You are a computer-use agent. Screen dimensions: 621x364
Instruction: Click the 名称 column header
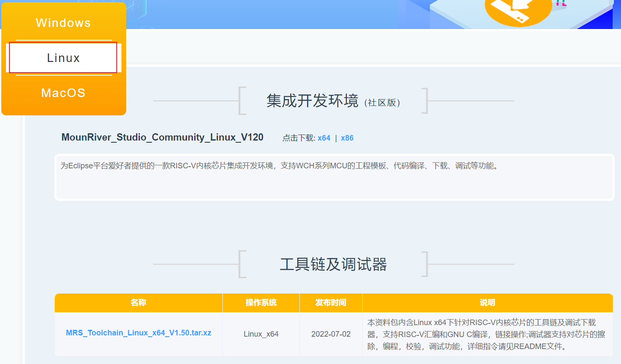pyautogui.click(x=139, y=302)
